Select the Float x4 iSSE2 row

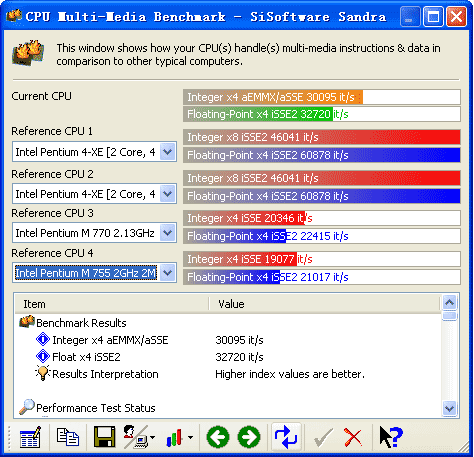coord(228,357)
